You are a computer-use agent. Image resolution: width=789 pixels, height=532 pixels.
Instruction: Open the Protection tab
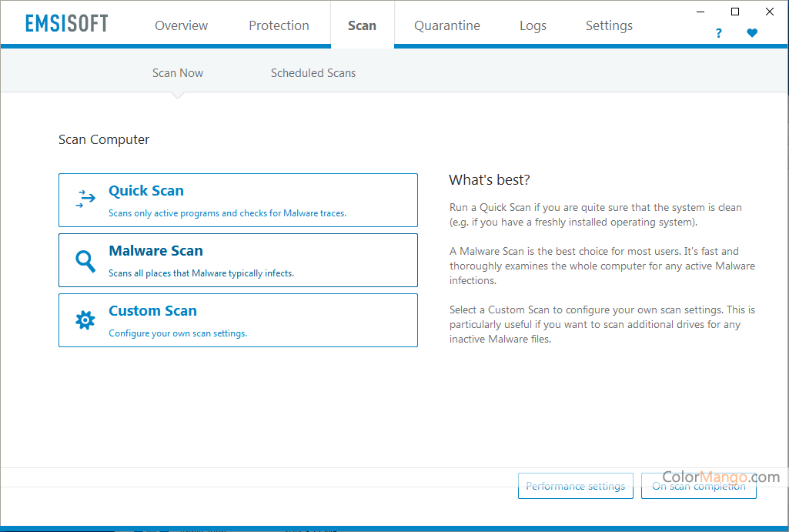pyautogui.click(x=279, y=25)
